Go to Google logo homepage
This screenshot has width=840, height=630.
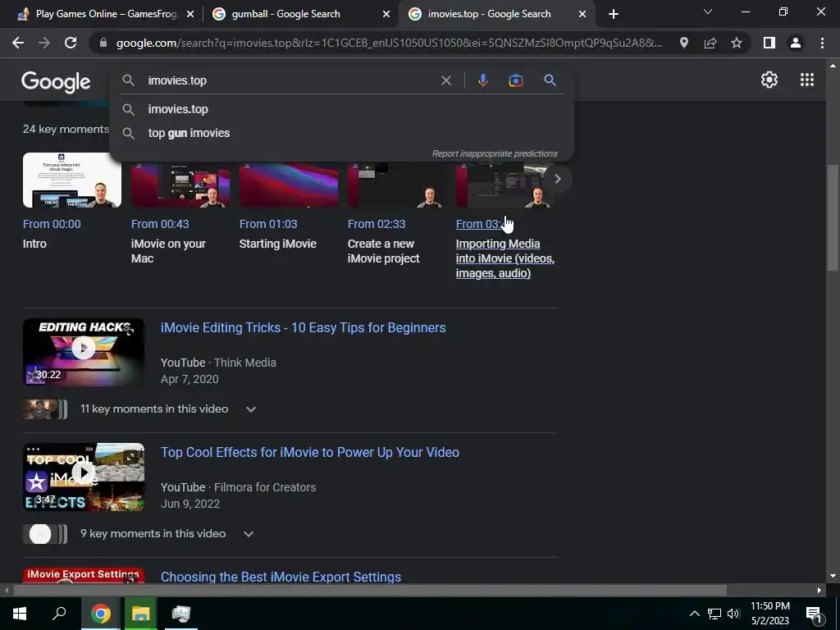(x=56, y=81)
